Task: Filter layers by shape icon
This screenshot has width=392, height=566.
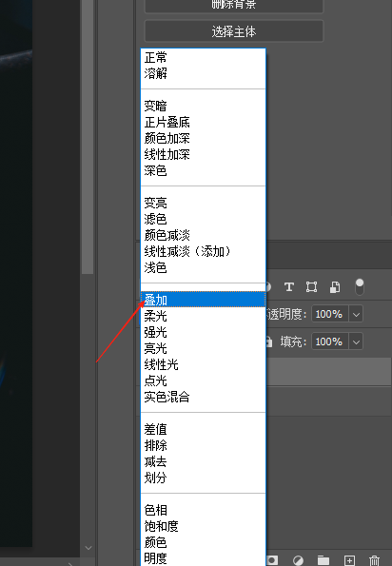Action: click(x=311, y=287)
